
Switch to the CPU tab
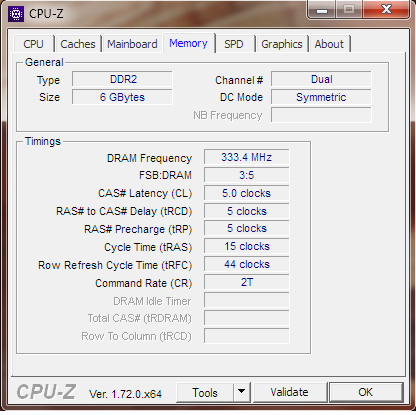tap(33, 44)
